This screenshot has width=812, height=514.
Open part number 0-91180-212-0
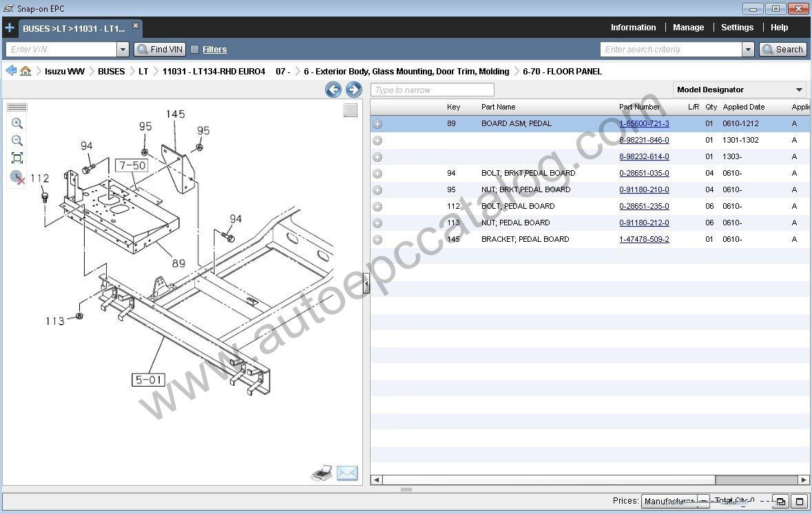[x=644, y=223]
